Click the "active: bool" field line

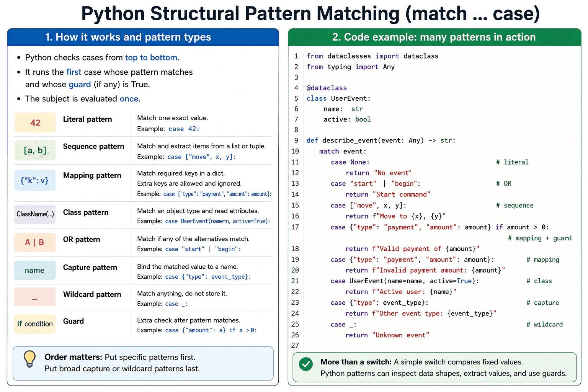click(x=347, y=119)
